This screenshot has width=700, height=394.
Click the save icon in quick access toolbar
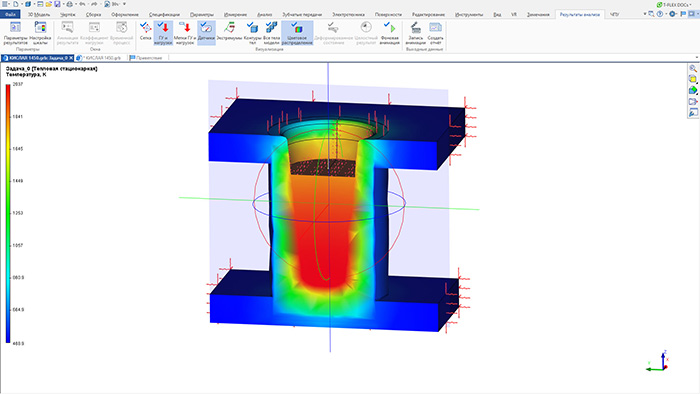click(x=57, y=4)
